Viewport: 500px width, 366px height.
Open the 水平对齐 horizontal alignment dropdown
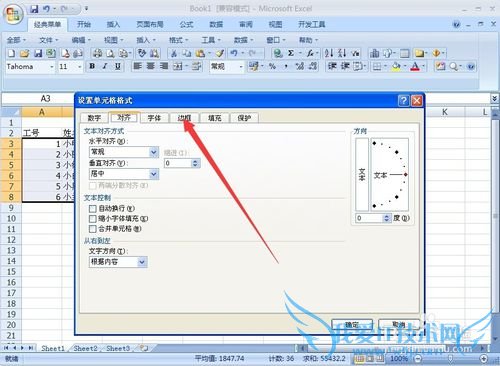[154, 152]
